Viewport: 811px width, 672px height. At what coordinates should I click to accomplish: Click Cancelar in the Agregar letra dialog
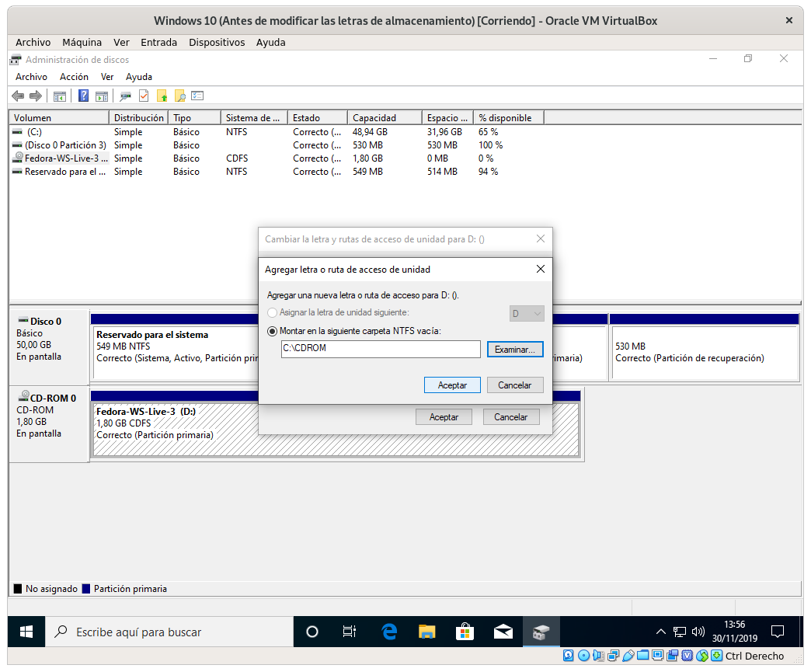514,385
